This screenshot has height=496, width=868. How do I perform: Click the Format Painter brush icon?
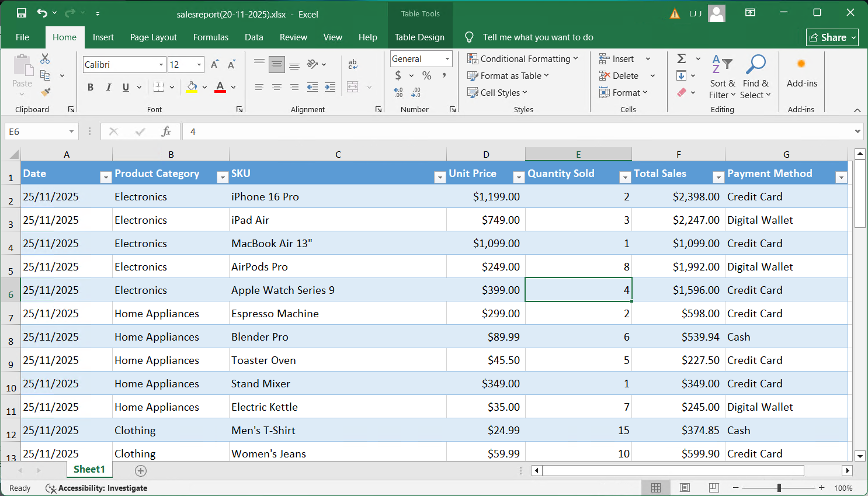[x=45, y=92]
